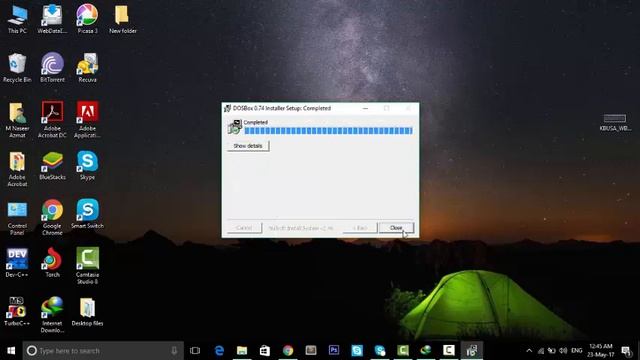Click the installer's completed progress bar
This screenshot has height=360, width=640.
point(328,131)
